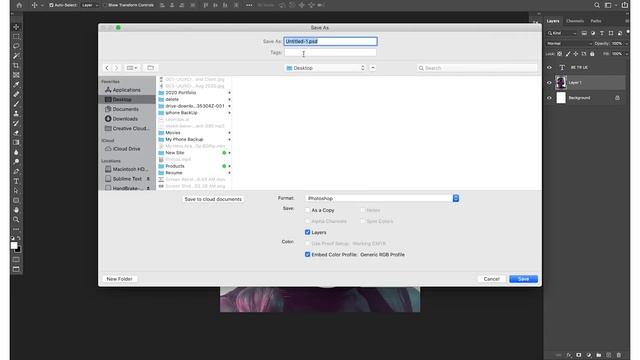Create a new folder via toolbar folder icon
The width and height of the screenshot is (640, 360).
[x=151, y=68]
